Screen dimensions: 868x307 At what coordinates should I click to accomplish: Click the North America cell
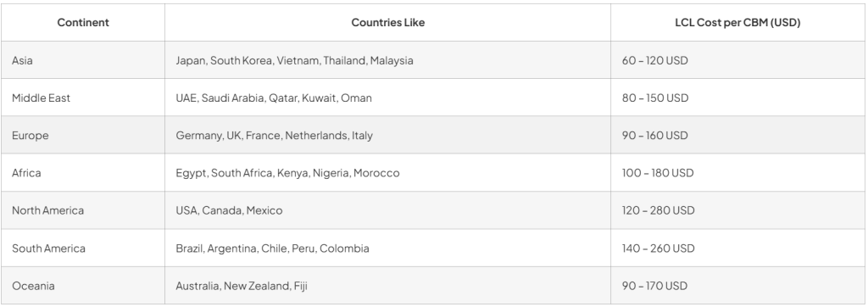83,210
